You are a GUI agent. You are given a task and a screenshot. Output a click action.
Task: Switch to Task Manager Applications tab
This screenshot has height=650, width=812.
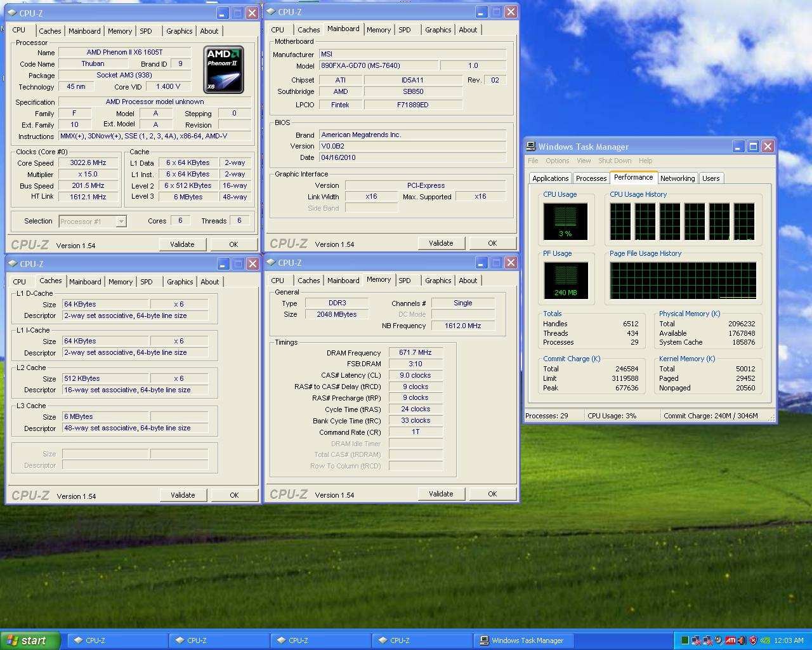point(550,178)
